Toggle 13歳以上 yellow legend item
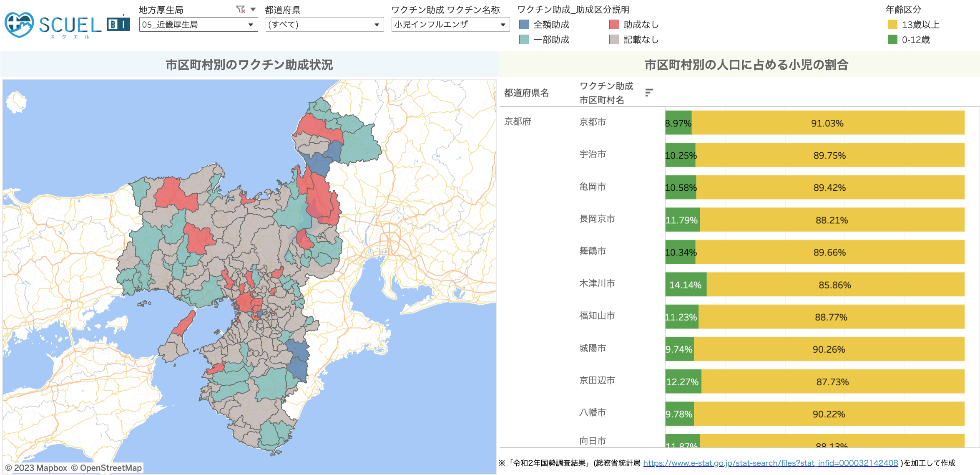 click(893, 25)
